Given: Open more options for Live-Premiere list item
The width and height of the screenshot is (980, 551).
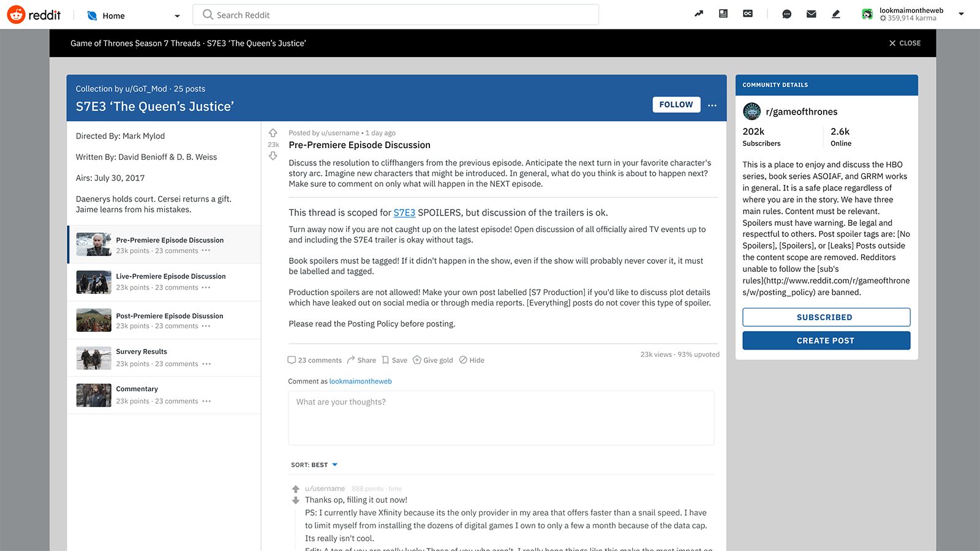Looking at the screenshot, I should (206, 287).
